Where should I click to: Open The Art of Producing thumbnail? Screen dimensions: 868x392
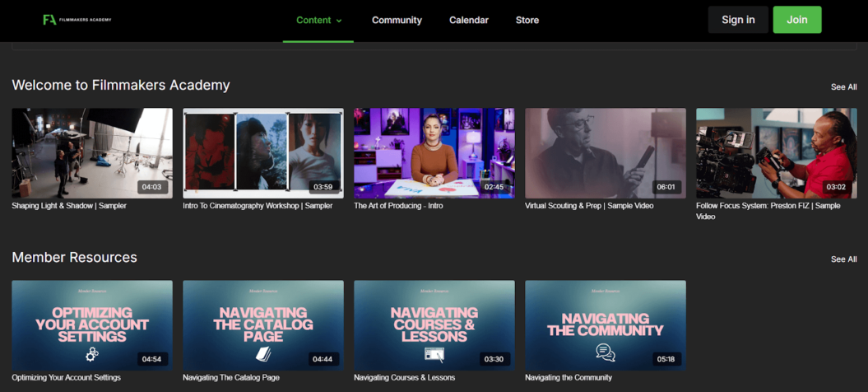434,153
